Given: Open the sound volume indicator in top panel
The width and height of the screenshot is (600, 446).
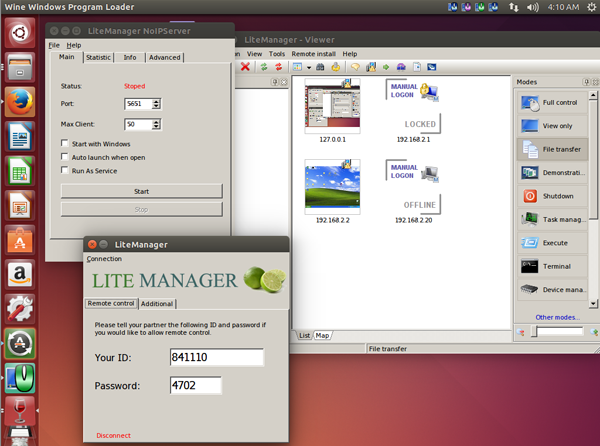Looking at the screenshot, I should [x=533, y=7].
